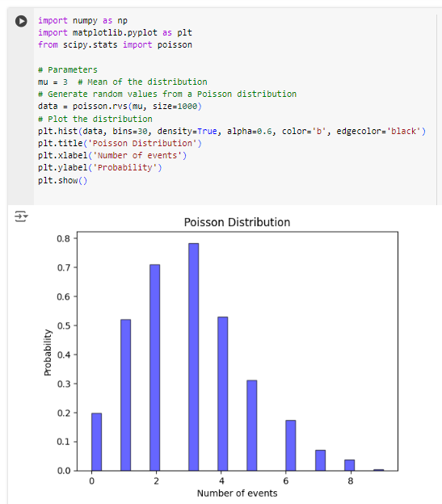
Task: Click the histogram bar at value 6
Action: pos(291,446)
